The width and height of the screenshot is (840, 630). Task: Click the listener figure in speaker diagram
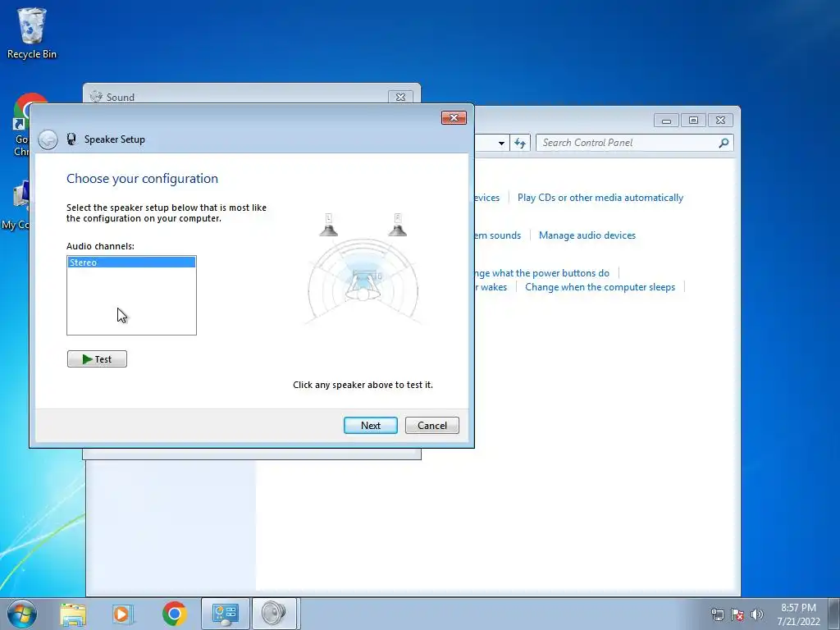click(363, 286)
